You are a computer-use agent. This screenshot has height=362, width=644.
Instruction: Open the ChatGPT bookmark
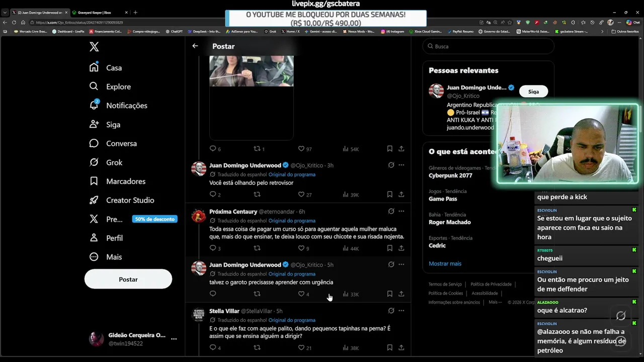174,31
